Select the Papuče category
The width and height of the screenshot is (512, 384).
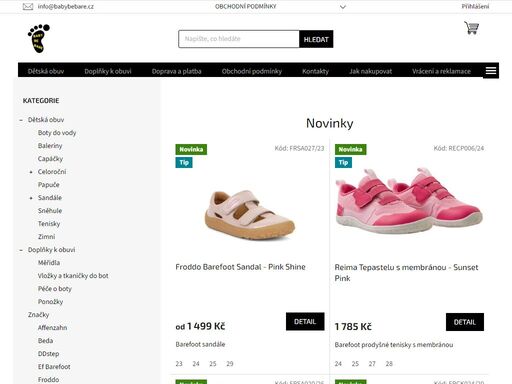coord(49,185)
